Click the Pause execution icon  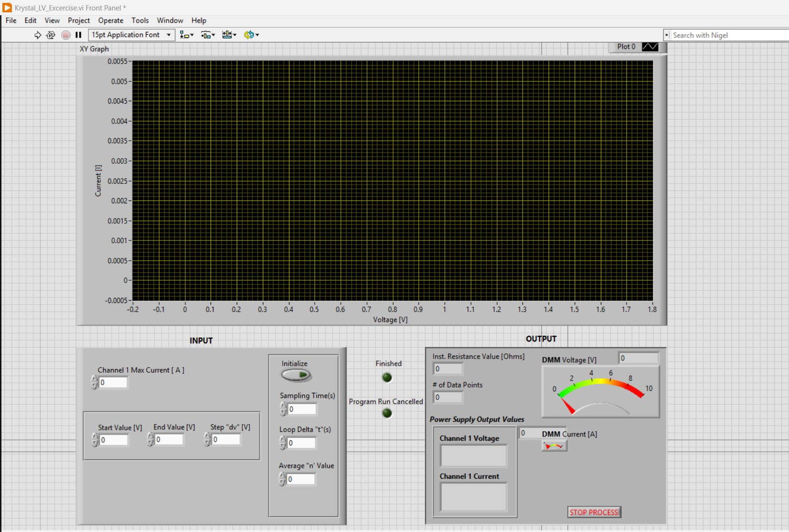pos(78,35)
